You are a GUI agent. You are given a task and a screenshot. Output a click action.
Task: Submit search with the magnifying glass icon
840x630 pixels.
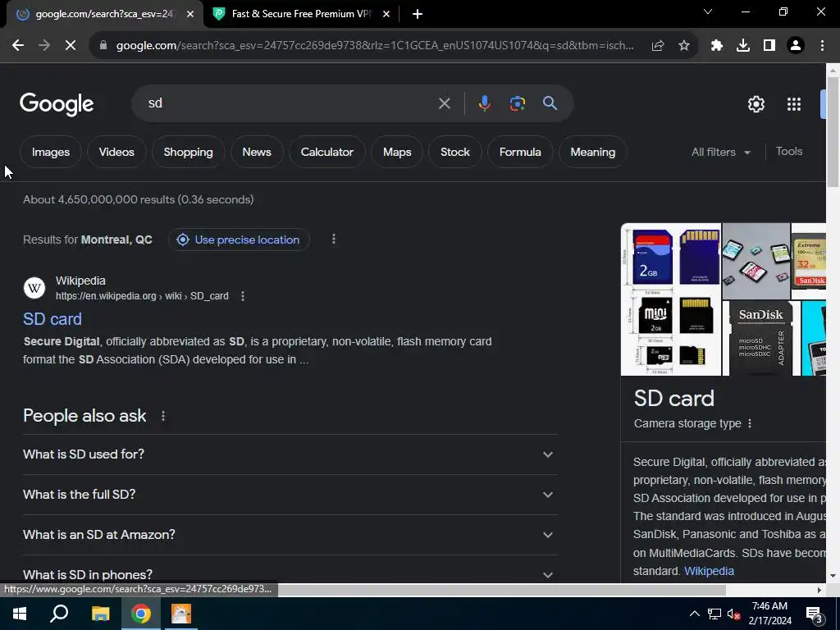pos(550,103)
